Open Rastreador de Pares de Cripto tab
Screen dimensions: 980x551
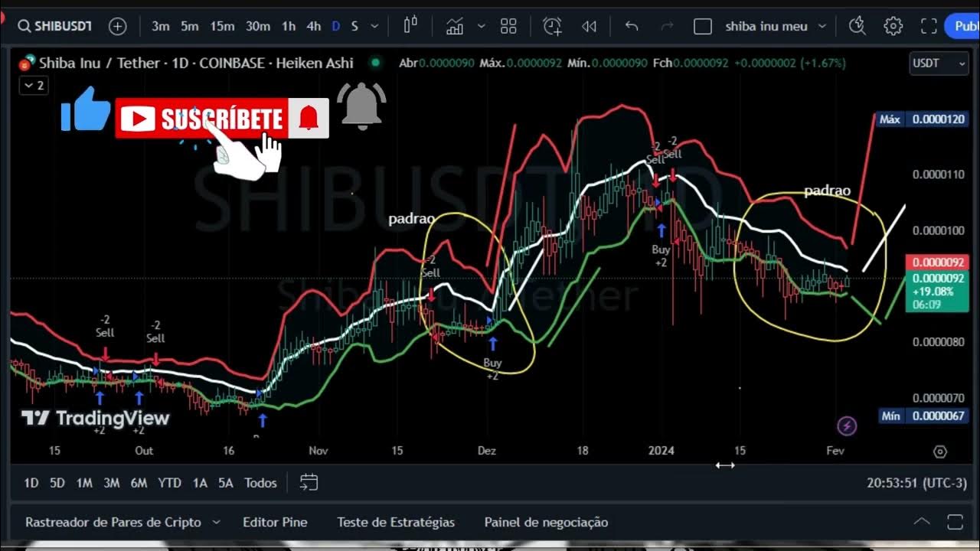pos(113,522)
